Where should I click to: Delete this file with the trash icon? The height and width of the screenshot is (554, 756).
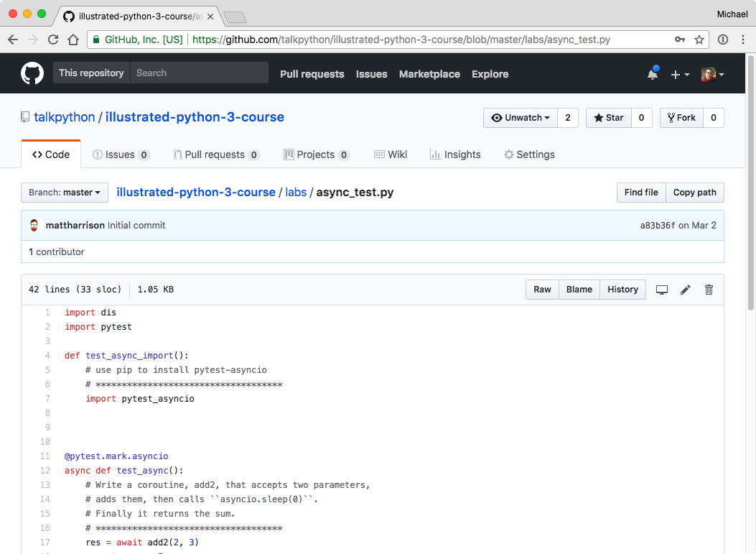pos(709,290)
